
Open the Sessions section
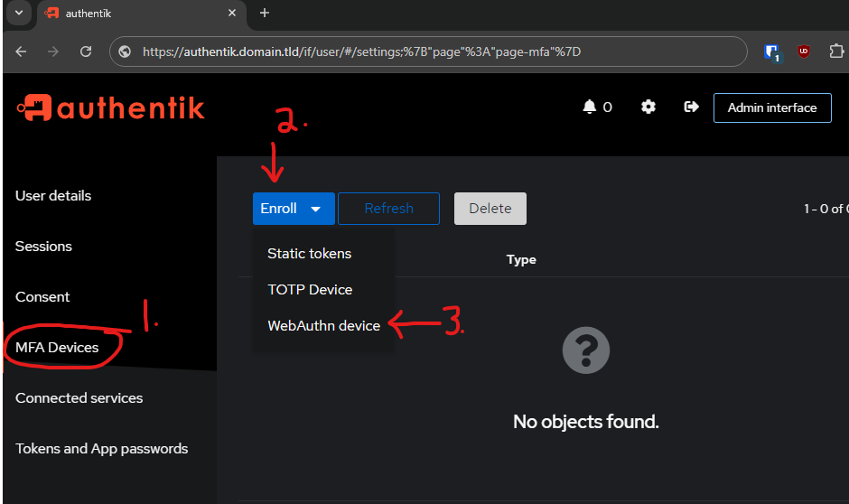click(43, 247)
